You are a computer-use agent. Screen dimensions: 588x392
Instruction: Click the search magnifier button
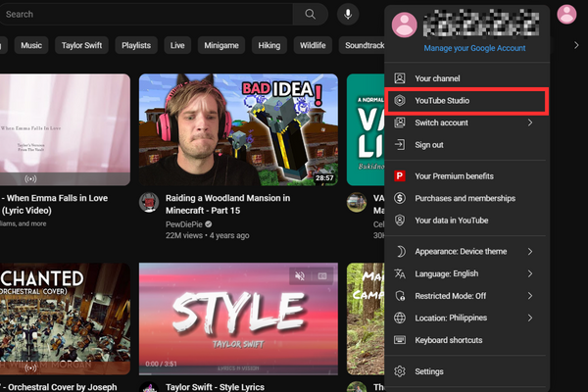point(310,15)
